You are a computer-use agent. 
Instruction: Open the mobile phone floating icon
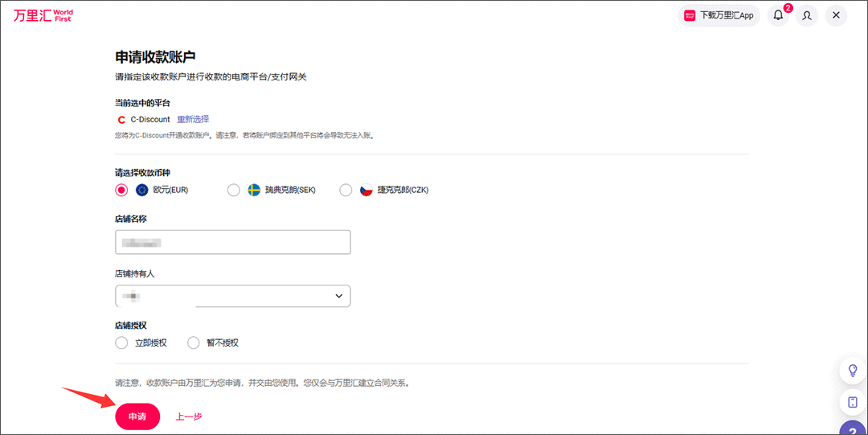click(x=853, y=401)
